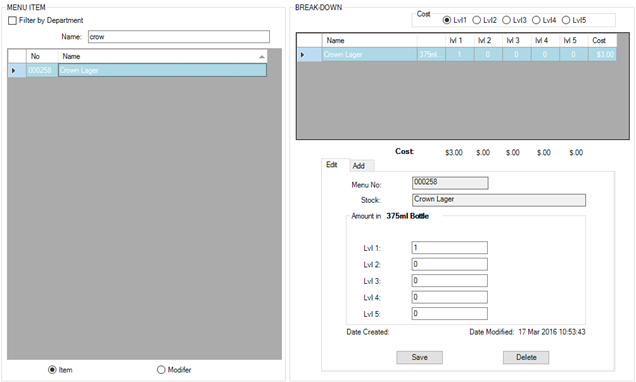Select the Lvl1 cost radio button
The height and width of the screenshot is (382, 636).
(x=447, y=20)
